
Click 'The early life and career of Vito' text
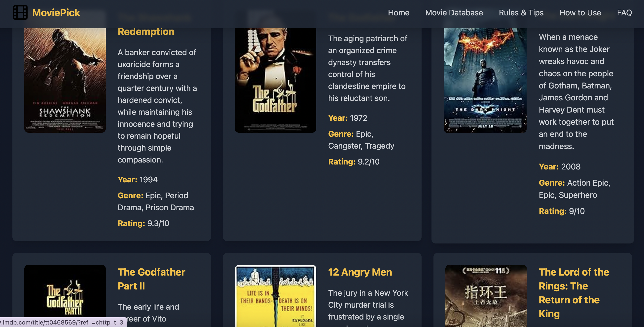point(148,313)
